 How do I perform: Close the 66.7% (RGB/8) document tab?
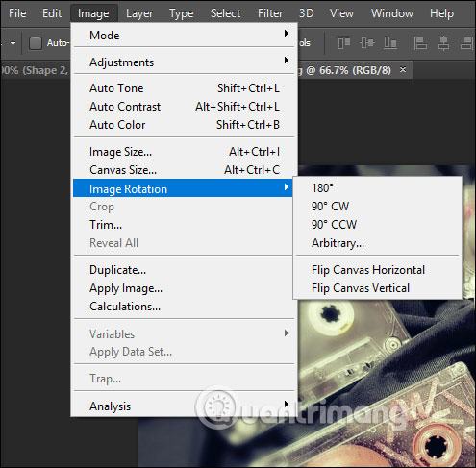(403, 69)
